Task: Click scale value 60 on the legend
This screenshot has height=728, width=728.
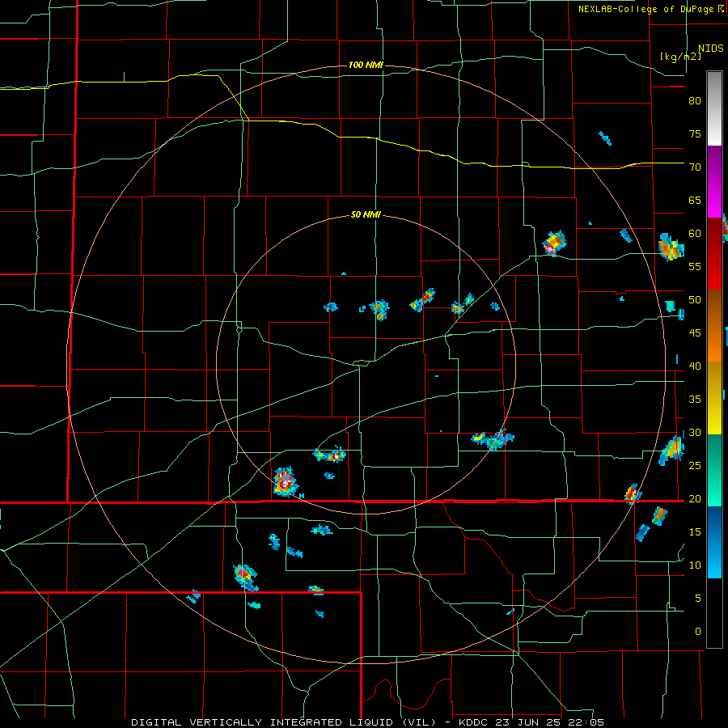Action: click(x=695, y=234)
